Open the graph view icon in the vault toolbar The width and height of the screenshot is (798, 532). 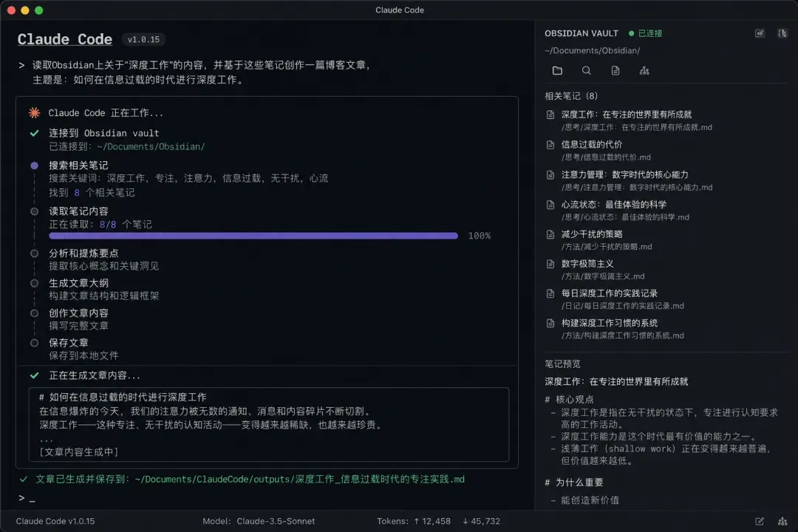(x=644, y=71)
